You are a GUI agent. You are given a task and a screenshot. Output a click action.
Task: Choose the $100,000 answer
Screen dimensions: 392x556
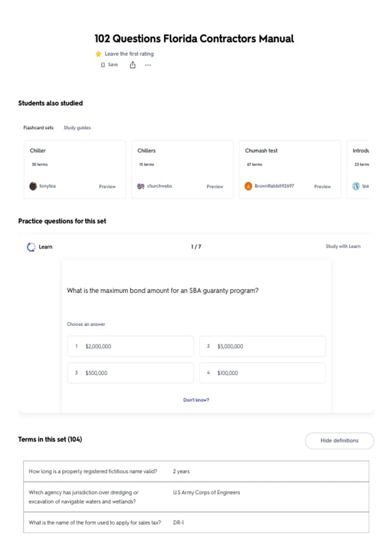pos(262,373)
